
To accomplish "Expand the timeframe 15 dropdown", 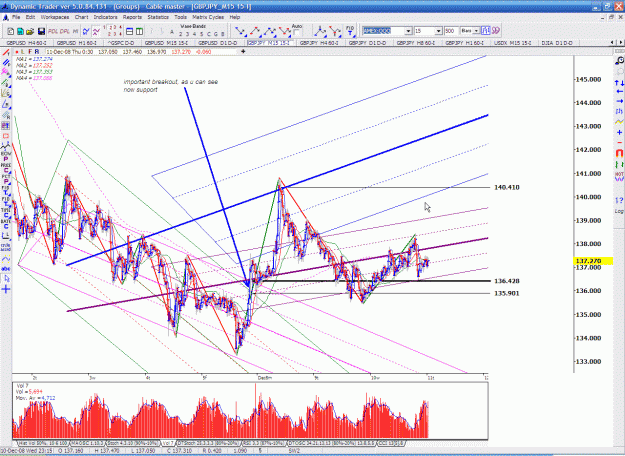I will pos(438,31).
